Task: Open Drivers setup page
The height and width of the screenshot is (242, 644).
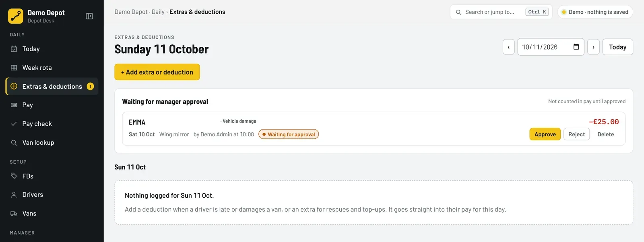Action: (52, 194)
